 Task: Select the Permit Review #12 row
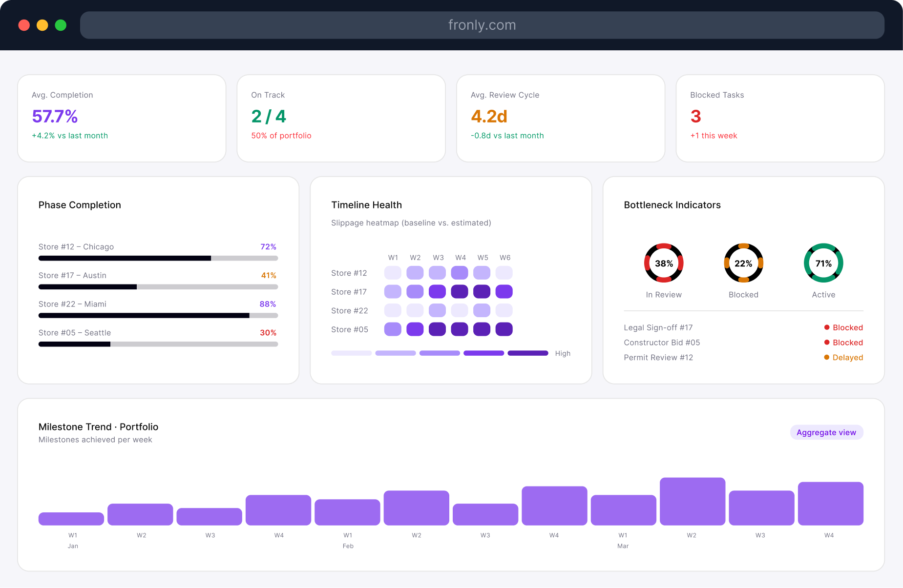[x=743, y=358]
